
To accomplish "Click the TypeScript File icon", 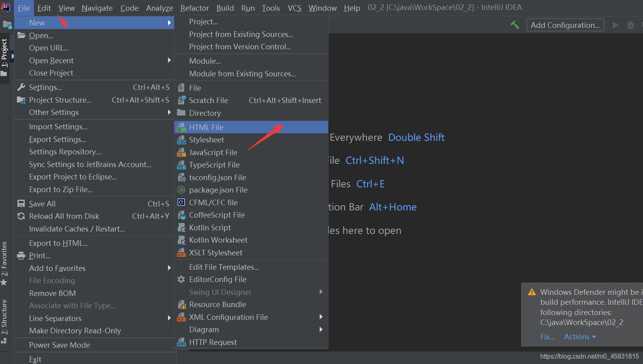I will (182, 165).
